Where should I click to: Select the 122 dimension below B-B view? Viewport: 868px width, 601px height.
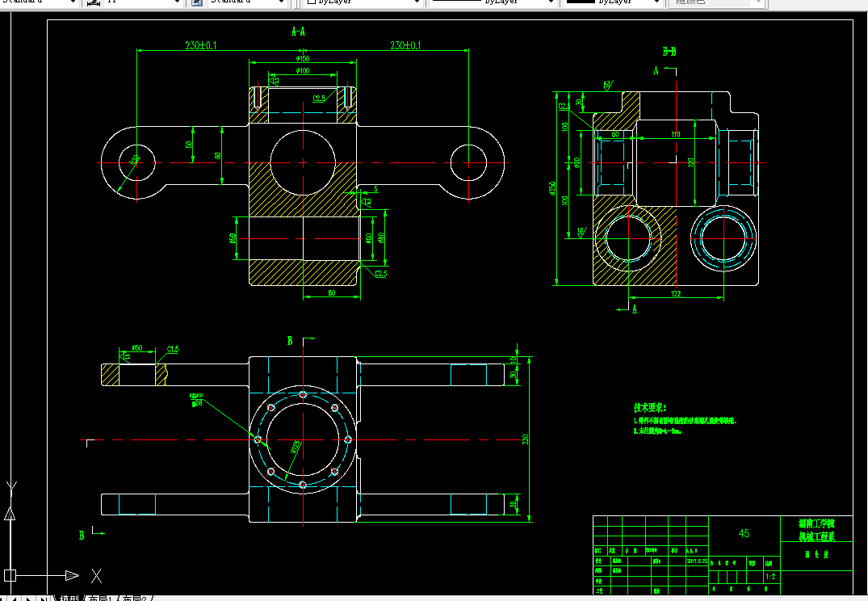(x=676, y=293)
